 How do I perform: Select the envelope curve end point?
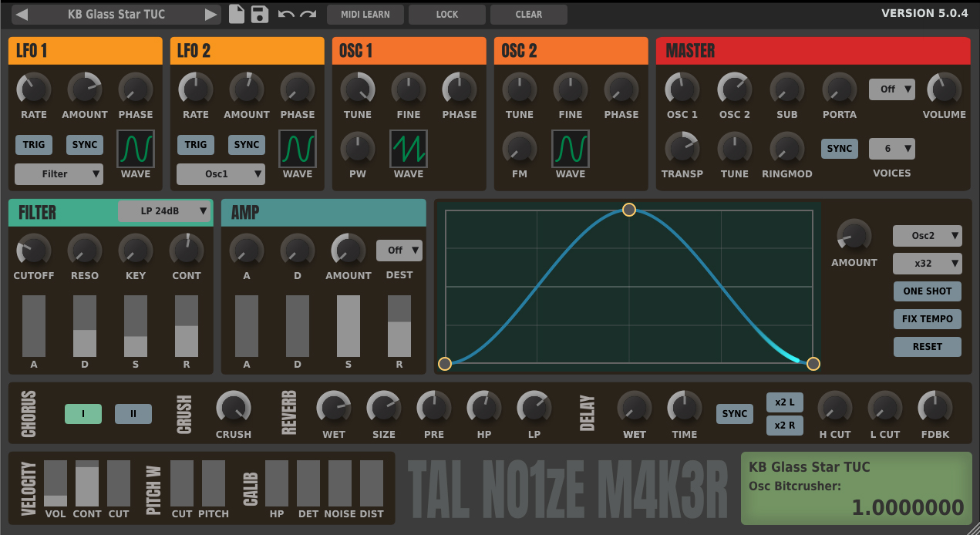pos(813,364)
